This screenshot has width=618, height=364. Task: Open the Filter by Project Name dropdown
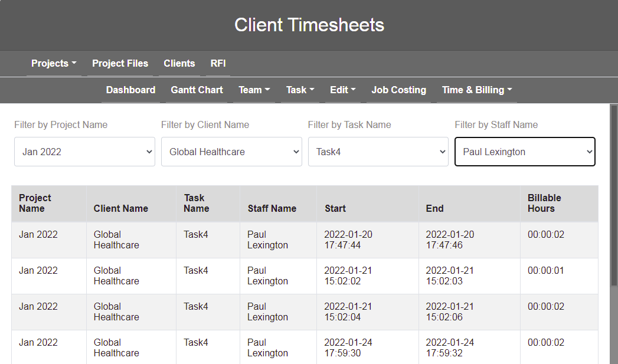tap(84, 152)
